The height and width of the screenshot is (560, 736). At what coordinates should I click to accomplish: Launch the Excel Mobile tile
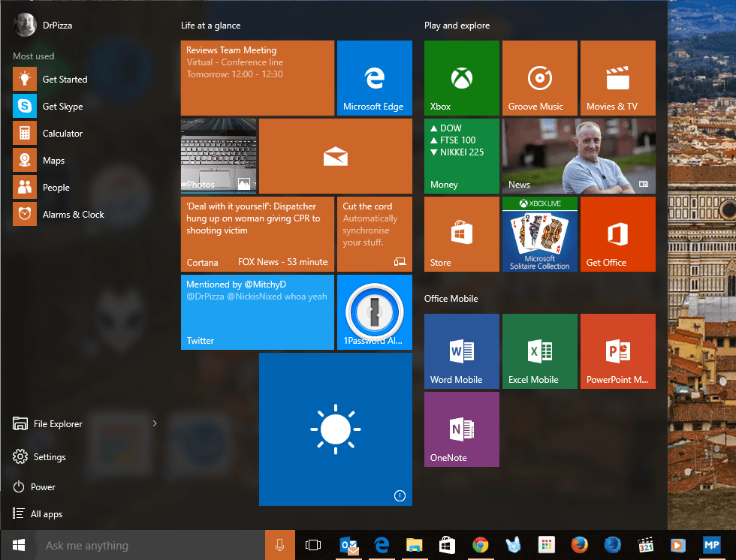(x=540, y=351)
